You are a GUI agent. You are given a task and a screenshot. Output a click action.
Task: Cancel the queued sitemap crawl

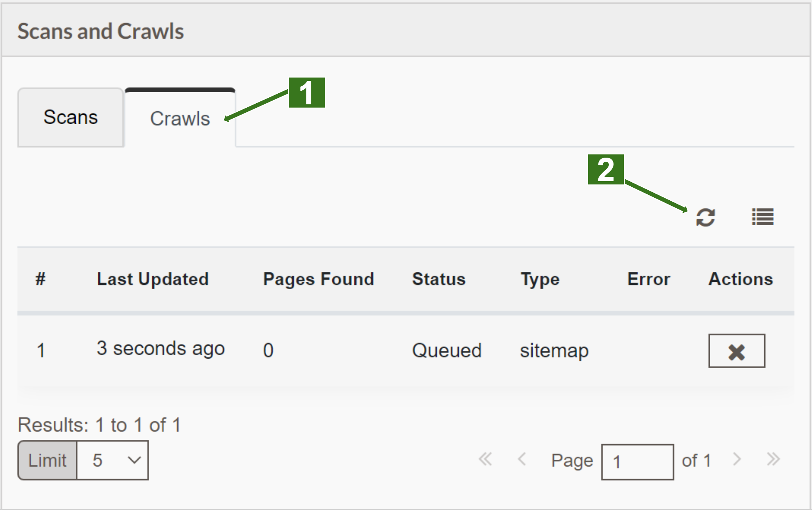(737, 351)
